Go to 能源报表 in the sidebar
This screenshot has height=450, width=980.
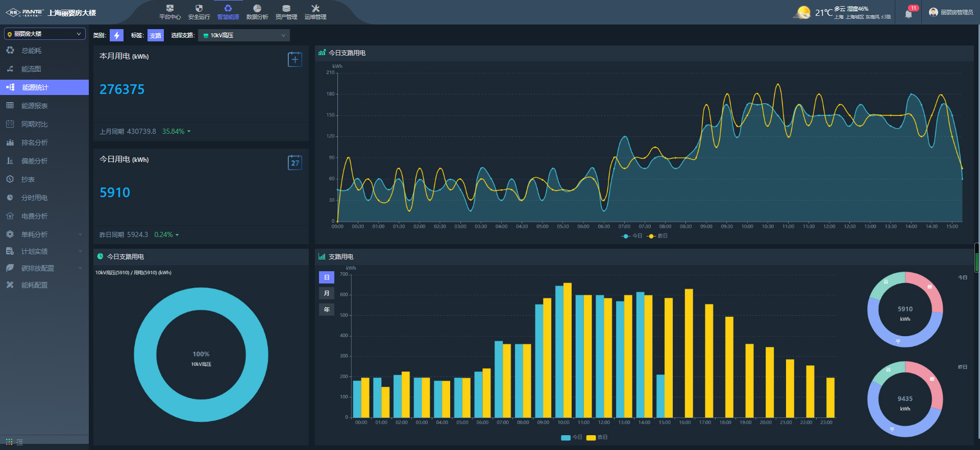(34, 106)
